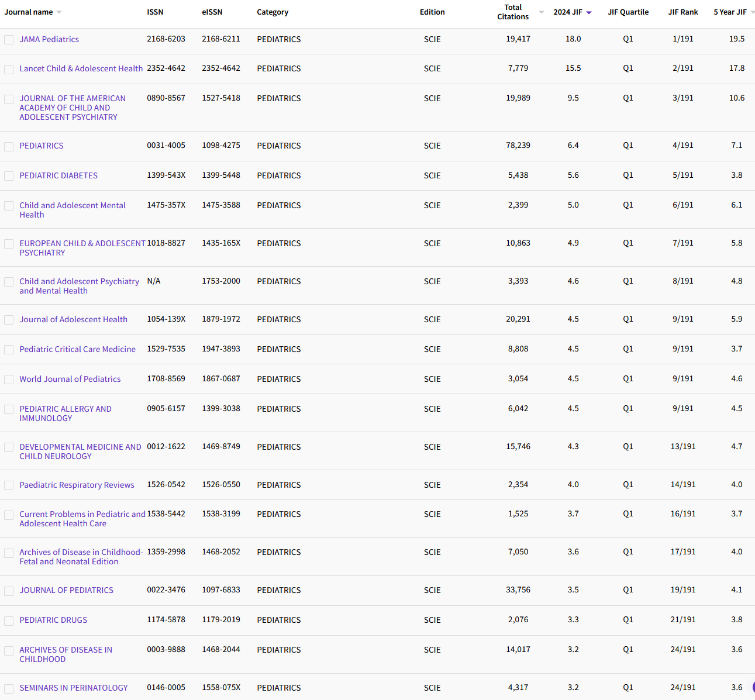Tick the checkbox for JAMA Pediatrics
The image size is (755, 700).
coord(9,40)
